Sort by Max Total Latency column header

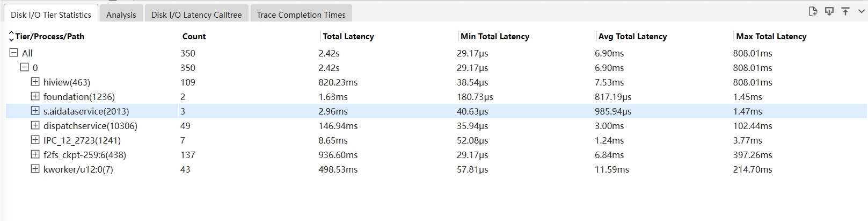(771, 37)
